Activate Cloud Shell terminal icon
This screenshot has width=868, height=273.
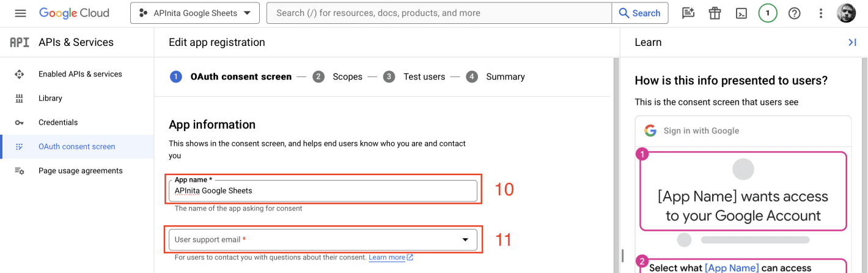pos(741,13)
